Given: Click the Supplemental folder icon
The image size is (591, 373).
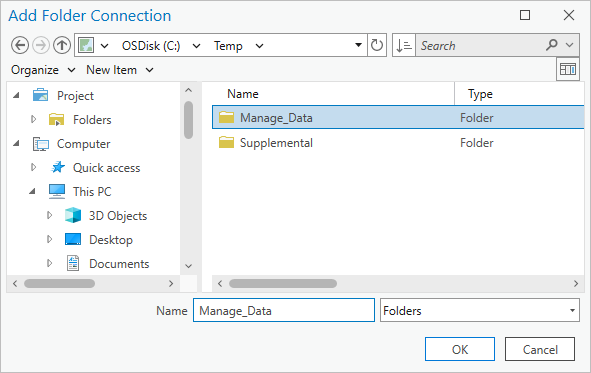Looking at the screenshot, I should (x=227, y=142).
